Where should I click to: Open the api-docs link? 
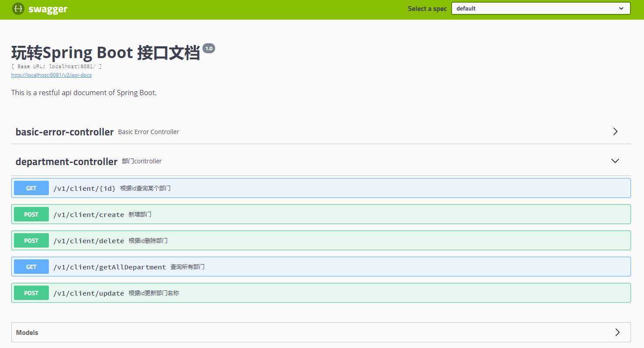click(x=51, y=75)
